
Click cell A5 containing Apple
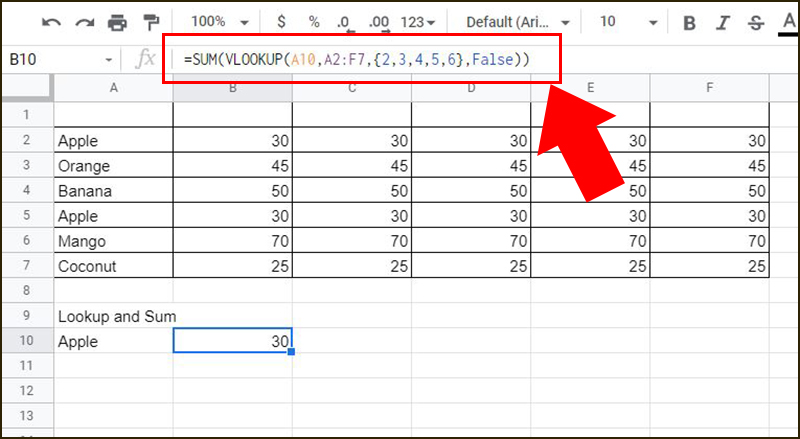[114, 215]
